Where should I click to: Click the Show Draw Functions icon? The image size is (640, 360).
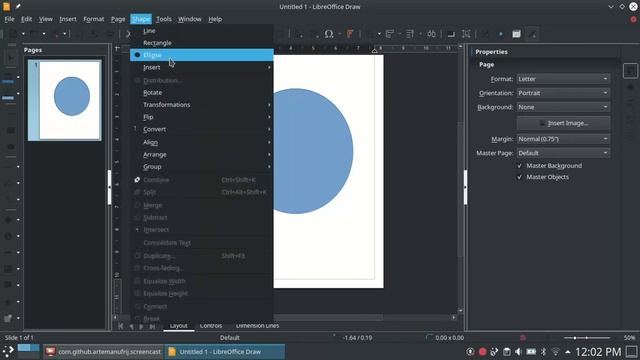532,34
